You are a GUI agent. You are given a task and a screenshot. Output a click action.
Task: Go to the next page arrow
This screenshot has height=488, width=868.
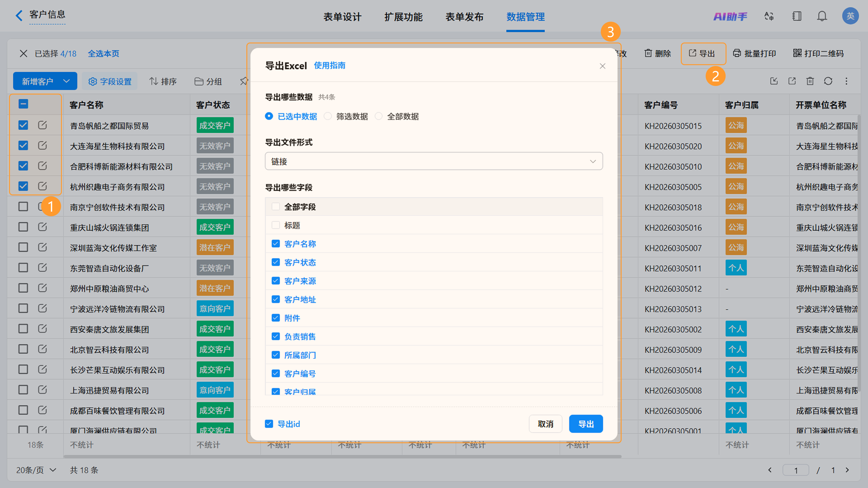click(x=847, y=470)
